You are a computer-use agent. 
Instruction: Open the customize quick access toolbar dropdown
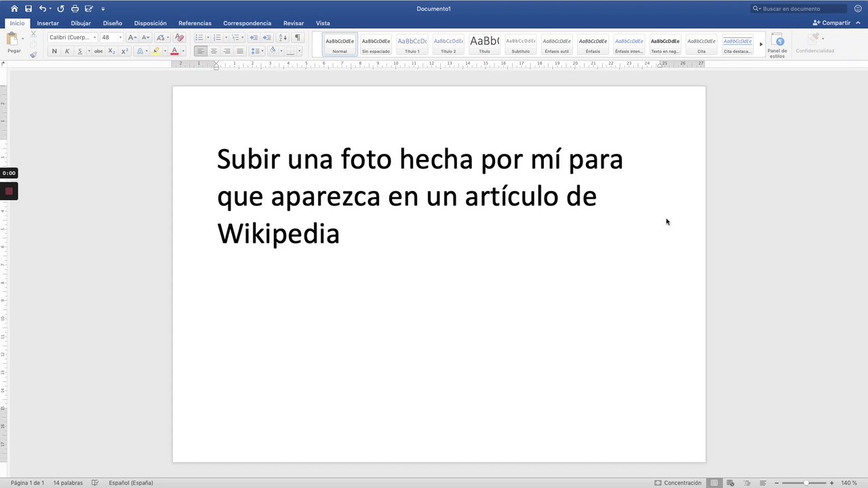103,9
